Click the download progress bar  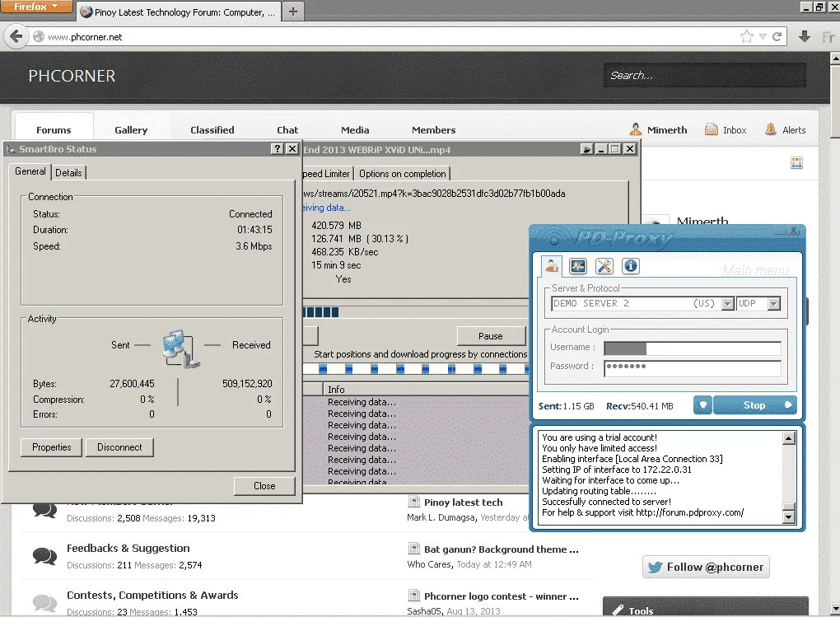click(x=416, y=312)
